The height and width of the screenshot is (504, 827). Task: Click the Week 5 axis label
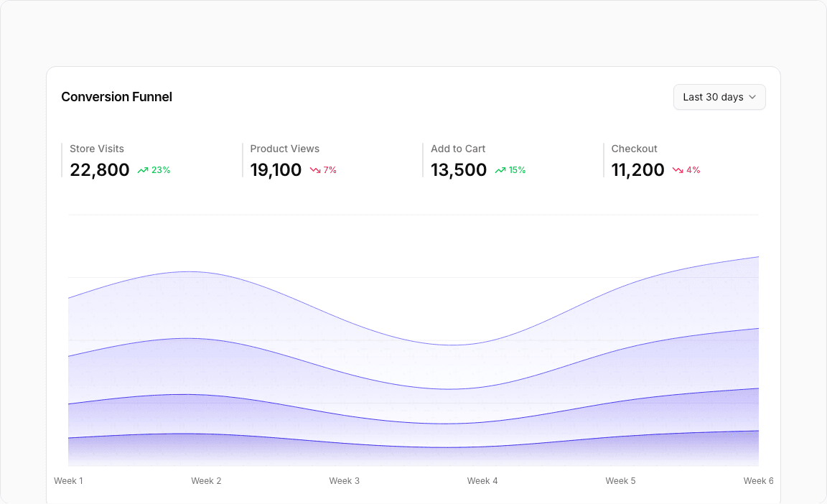click(620, 481)
